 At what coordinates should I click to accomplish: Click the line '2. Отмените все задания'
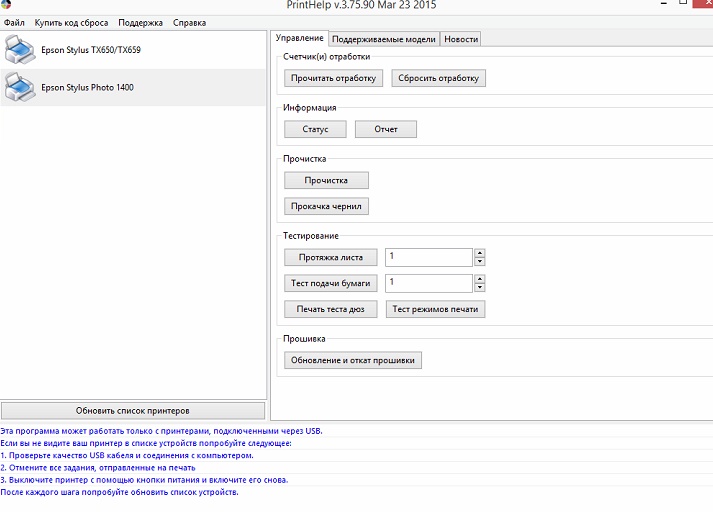[x=98, y=468]
